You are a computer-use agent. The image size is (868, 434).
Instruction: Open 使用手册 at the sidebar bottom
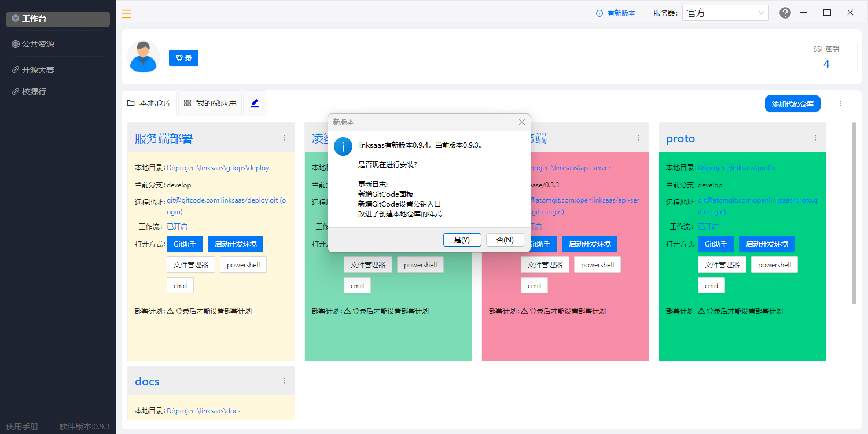22,426
